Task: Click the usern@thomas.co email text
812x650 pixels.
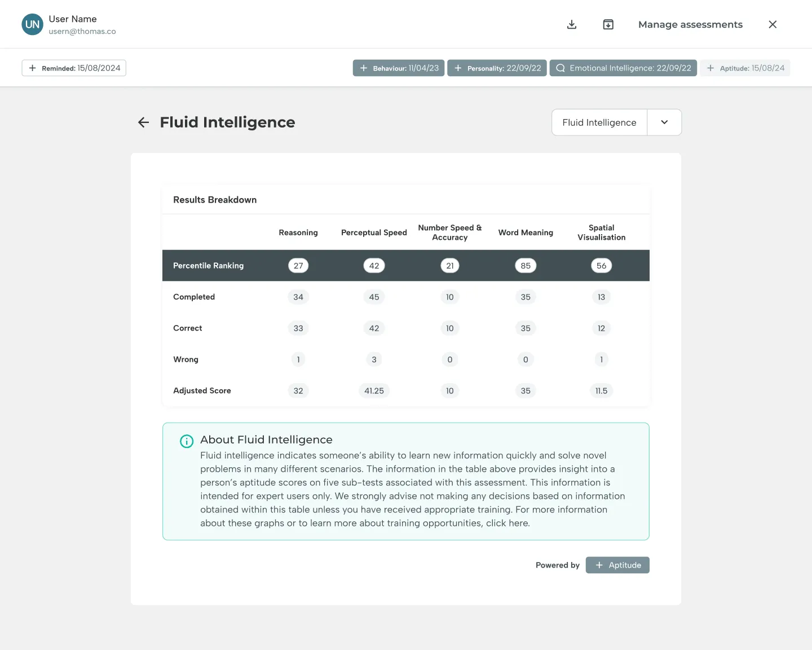Action: coord(82,32)
